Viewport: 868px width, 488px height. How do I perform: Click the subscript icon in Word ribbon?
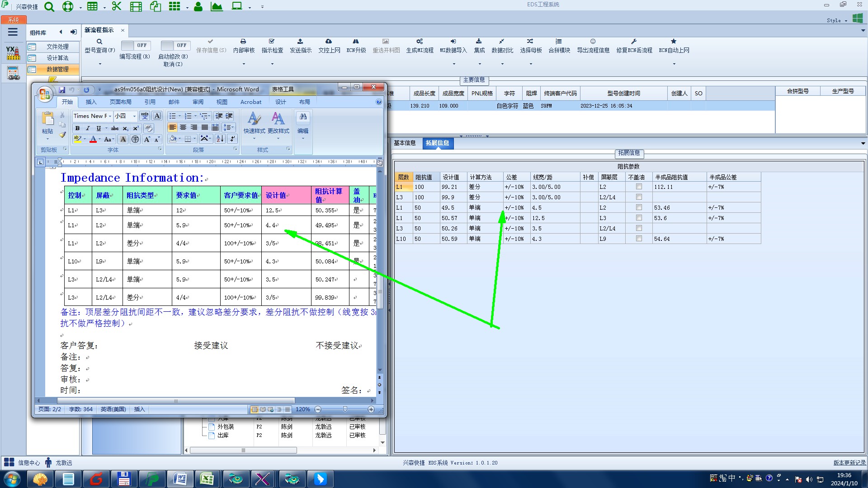point(126,128)
